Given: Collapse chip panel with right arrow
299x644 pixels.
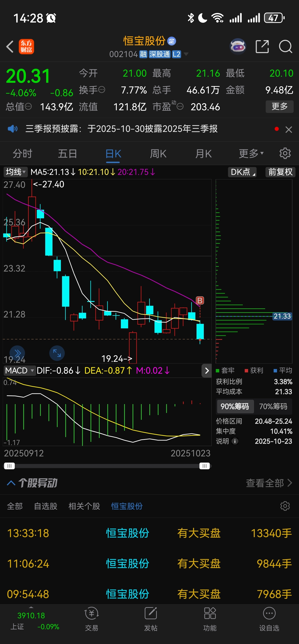Looking at the screenshot, I should 207,371.
